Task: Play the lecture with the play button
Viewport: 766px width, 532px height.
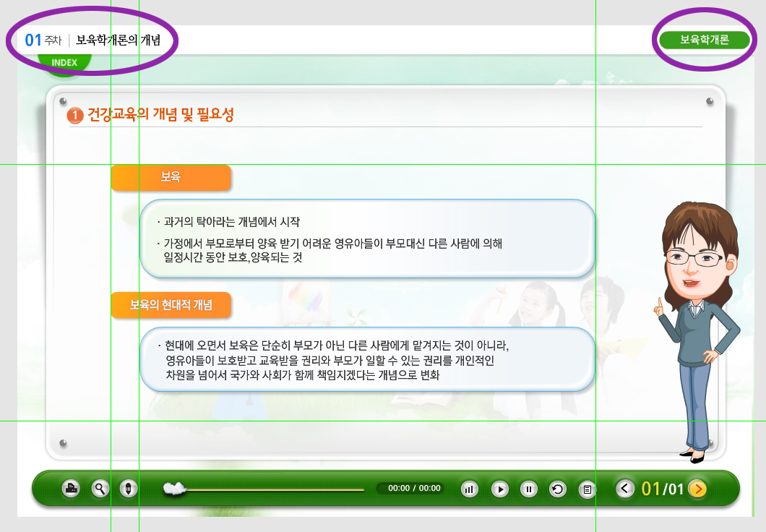Action: click(499, 489)
